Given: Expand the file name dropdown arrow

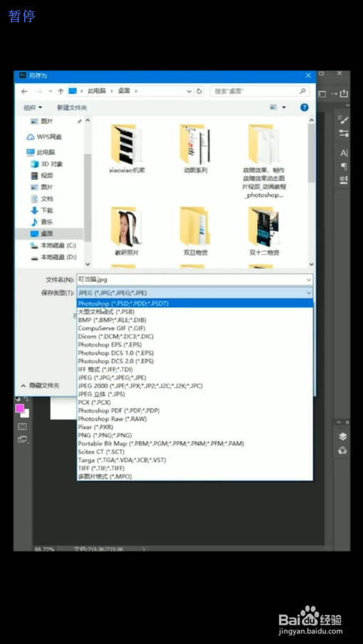Looking at the screenshot, I should 308,279.
